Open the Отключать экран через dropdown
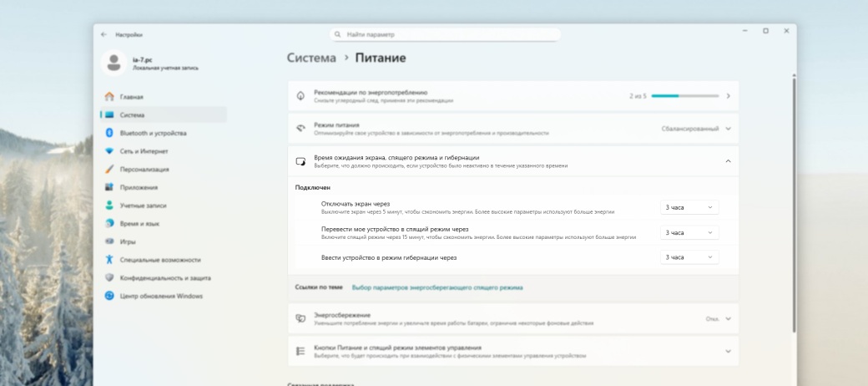868x386 pixels. click(x=689, y=207)
